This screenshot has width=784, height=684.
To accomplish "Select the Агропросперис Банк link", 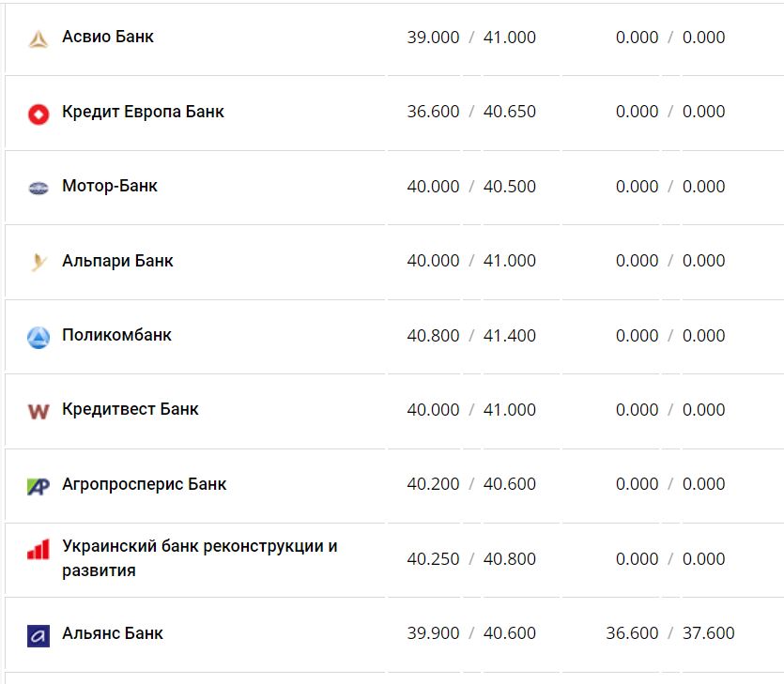I will pos(144,484).
